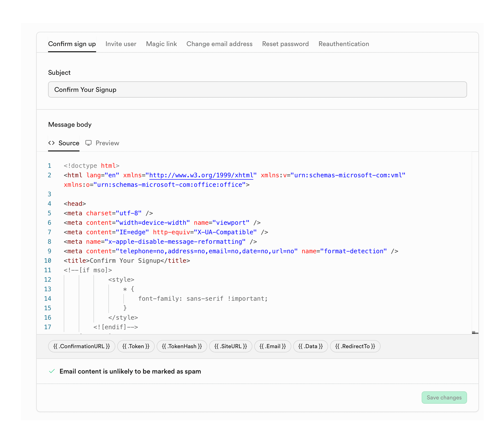
Task: Insert the RedirectTo variable chip
Action: (355, 346)
